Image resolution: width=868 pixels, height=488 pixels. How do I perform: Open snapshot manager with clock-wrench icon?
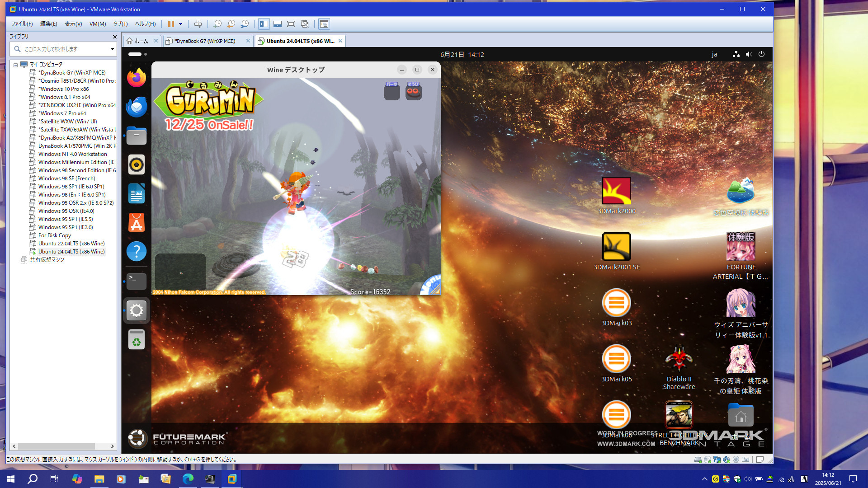tap(245, 24)
